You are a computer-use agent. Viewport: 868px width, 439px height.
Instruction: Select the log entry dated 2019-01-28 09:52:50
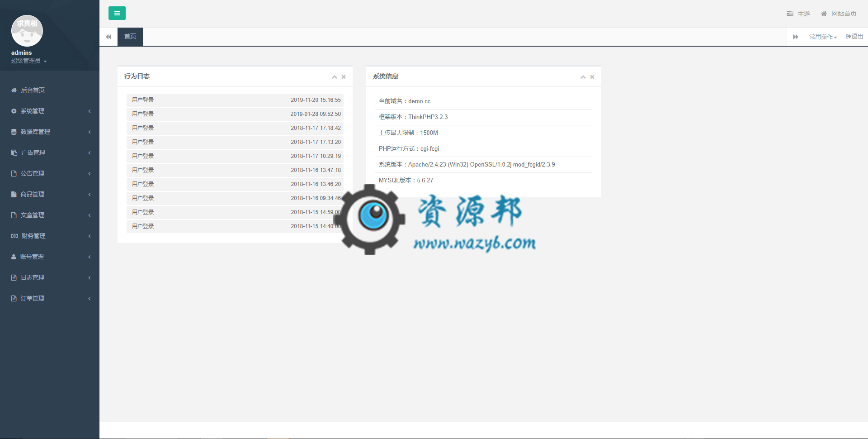pyautogui.click(x=235, y=114)
